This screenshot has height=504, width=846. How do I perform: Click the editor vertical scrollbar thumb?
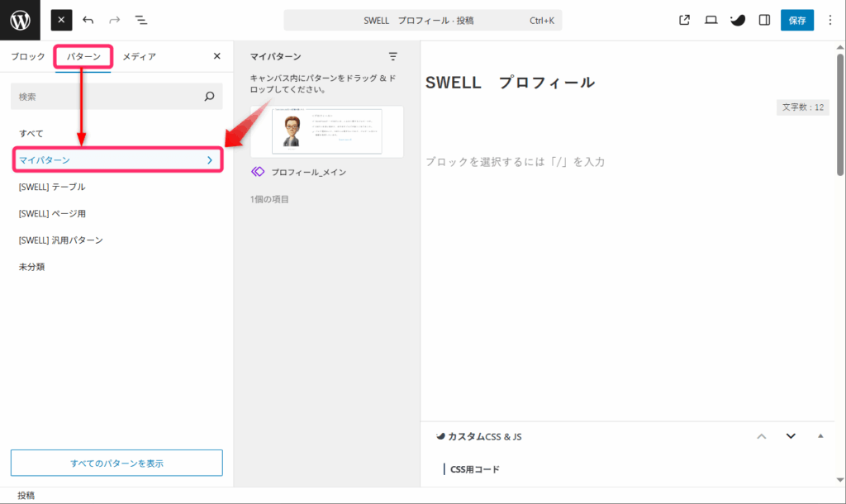[840, 114]
